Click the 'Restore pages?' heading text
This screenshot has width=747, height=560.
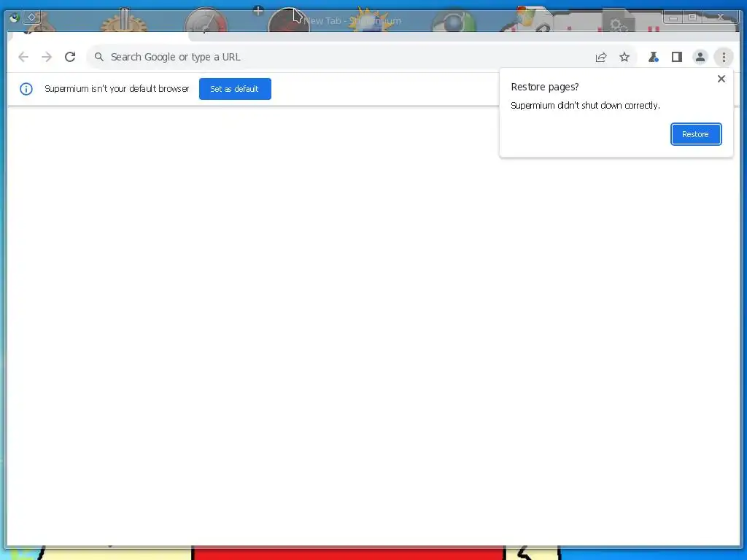(x=544, y=87)
